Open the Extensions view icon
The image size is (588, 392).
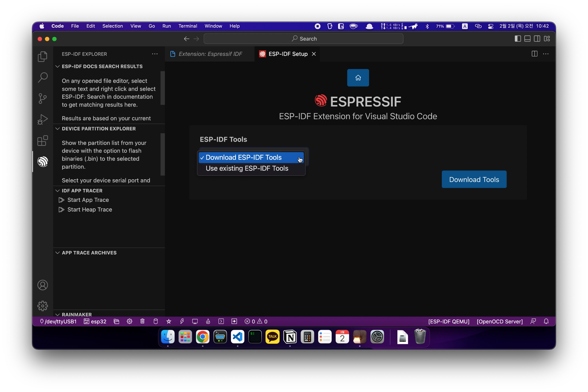pos(43,141)
